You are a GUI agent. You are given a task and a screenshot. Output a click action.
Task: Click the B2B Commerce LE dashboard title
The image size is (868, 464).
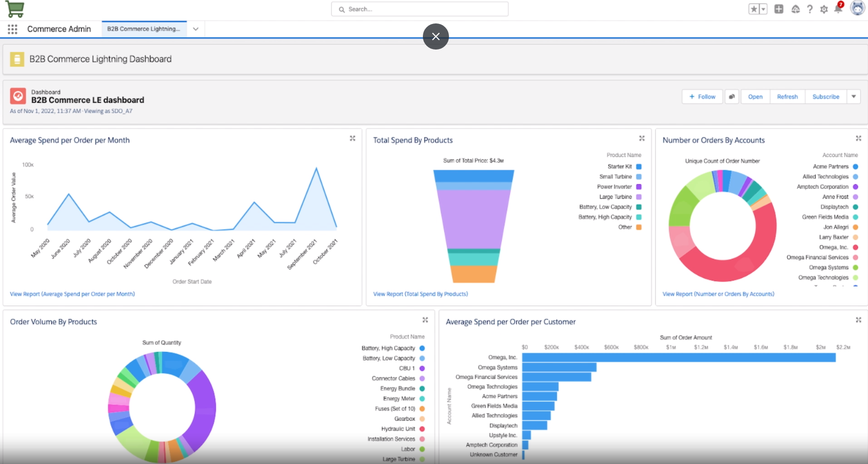tap(88, 100)
